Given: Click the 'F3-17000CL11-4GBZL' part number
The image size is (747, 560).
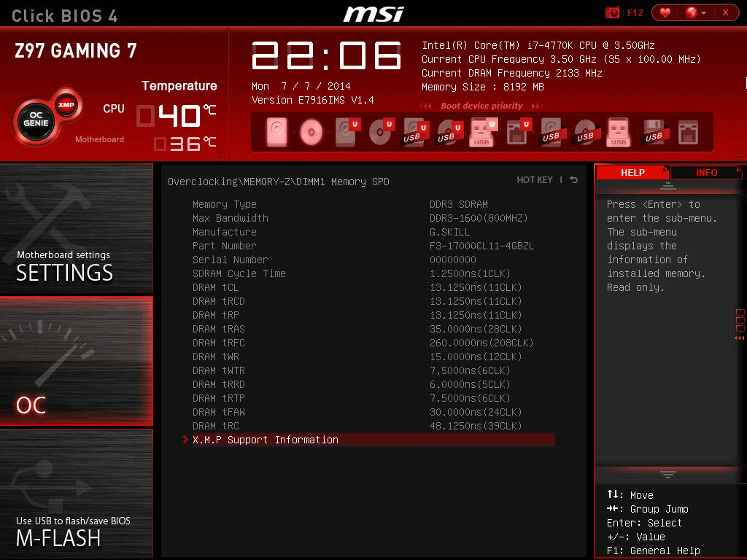Looking at the screenshot, I should (481, 246).
